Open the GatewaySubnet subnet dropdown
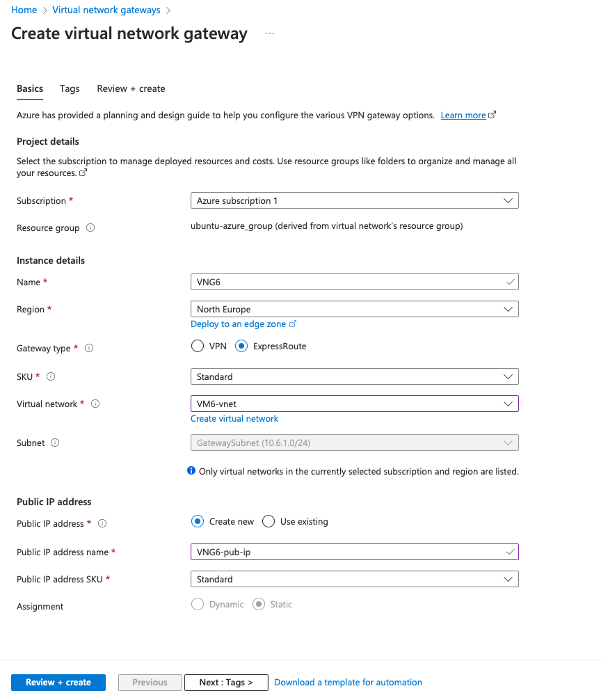This screenshot has width=601, height=700. [354, 443]
